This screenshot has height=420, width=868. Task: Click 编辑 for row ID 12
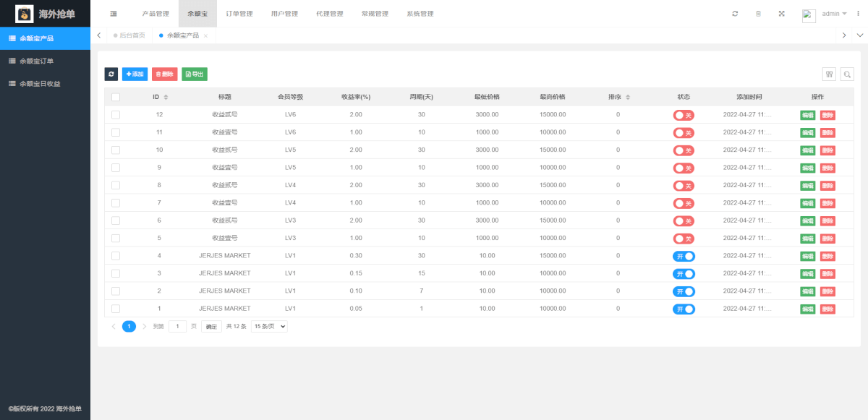807,115
